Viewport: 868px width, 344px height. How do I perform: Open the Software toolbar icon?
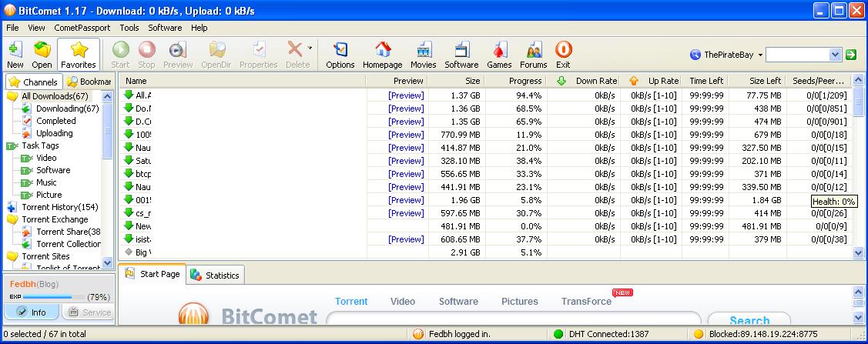tap(461, 50)
